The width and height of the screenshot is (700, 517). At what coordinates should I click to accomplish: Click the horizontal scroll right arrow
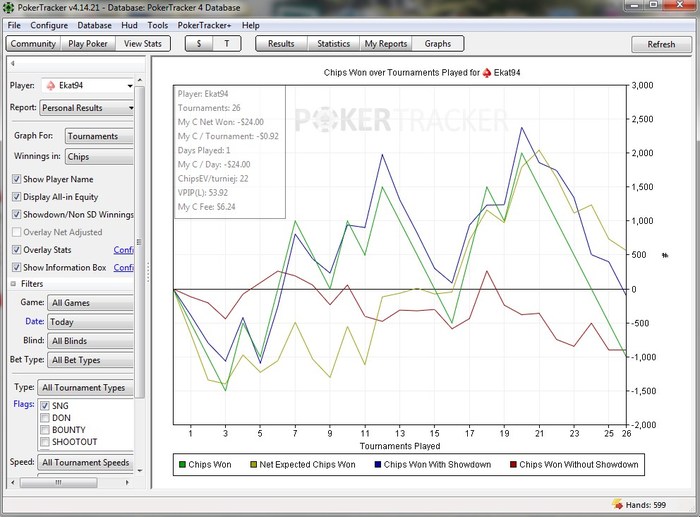coord(127,482)
